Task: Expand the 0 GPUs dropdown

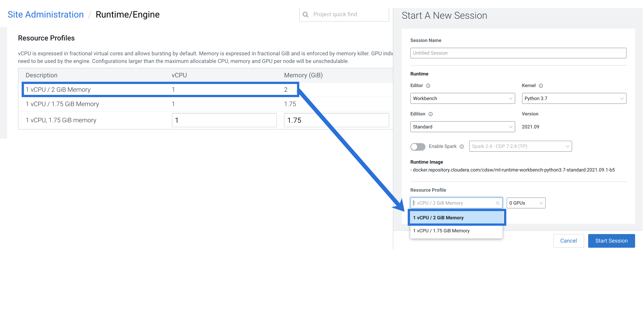Action: 526,203
